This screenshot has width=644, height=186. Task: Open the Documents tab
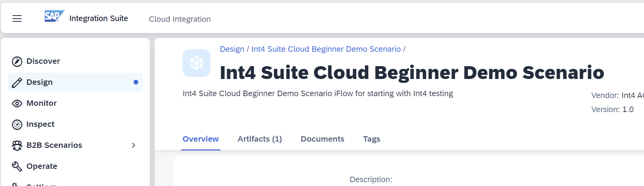[322, 139]
